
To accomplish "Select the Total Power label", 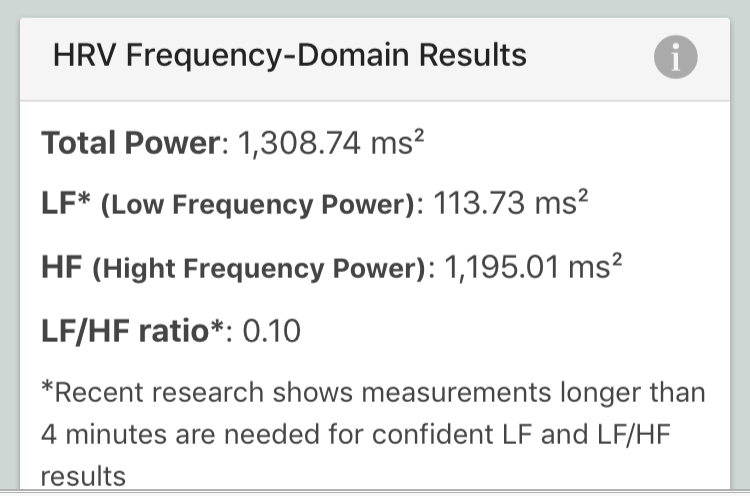I will (x=129, y=144).
